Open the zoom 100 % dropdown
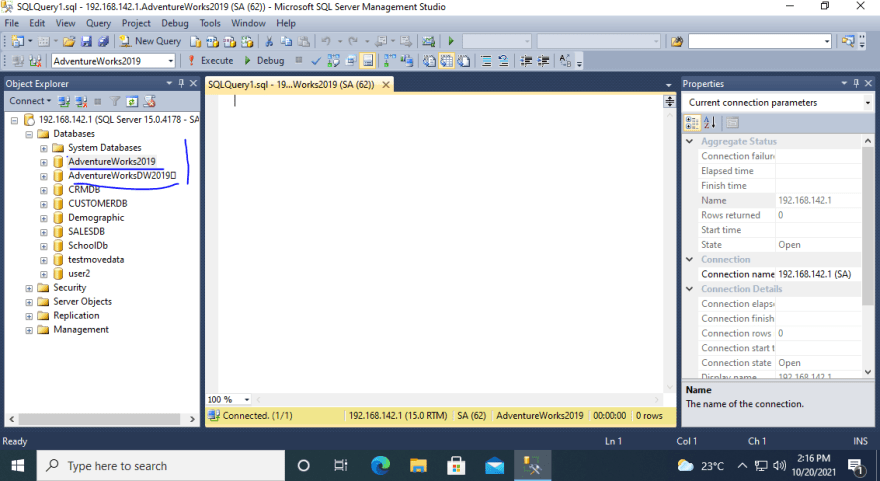Image resolution: width=880 pixels, height=481 pixels. pos(246,400)
